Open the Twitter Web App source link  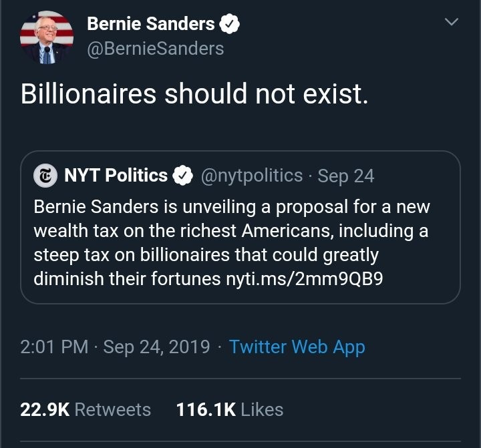[x=297, y=347]
